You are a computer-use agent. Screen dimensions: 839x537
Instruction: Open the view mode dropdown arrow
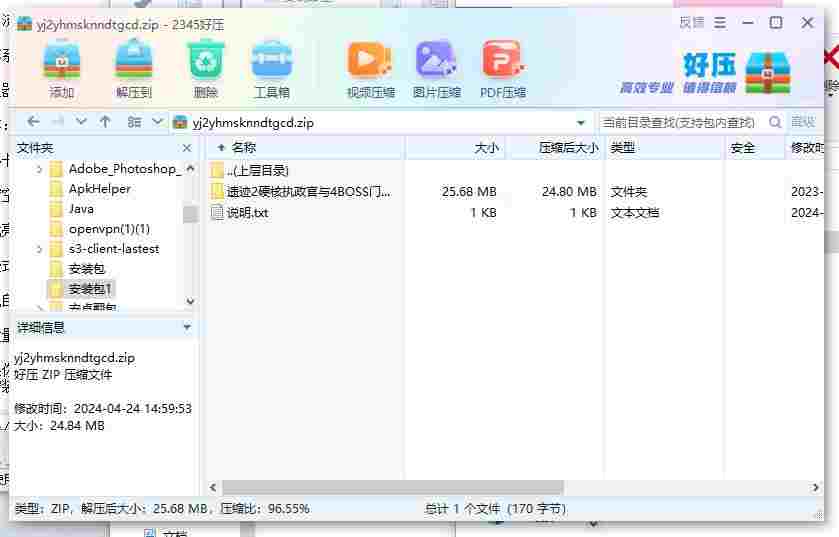tap(157, 122)
